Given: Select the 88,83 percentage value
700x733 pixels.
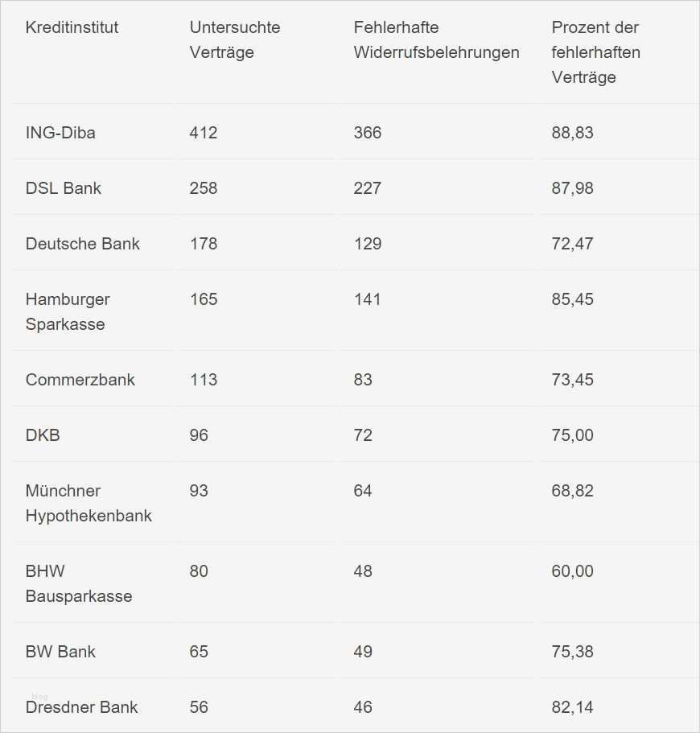Looking at the screenshot, I should [x=573, y=133].
